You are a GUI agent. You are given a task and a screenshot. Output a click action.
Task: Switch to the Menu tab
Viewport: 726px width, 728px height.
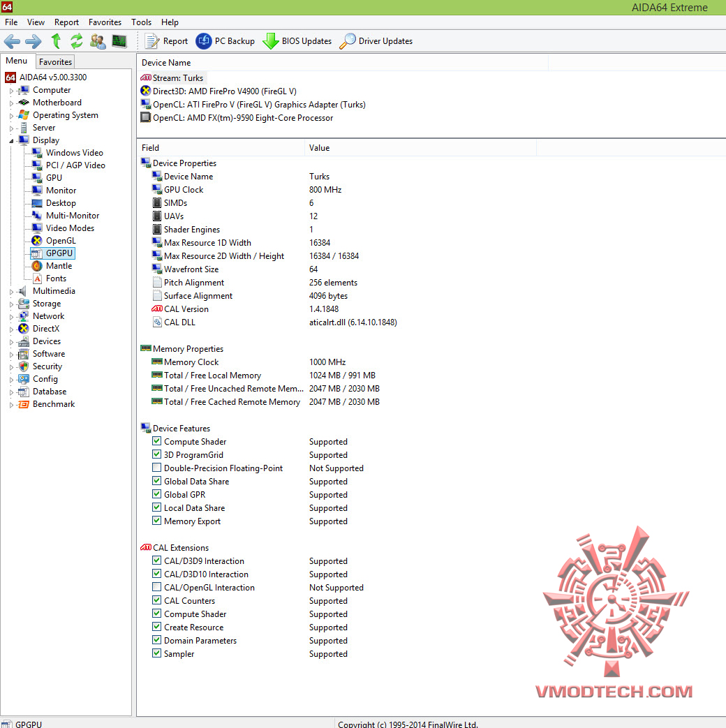pyautogui.click(x=17, y=61)
